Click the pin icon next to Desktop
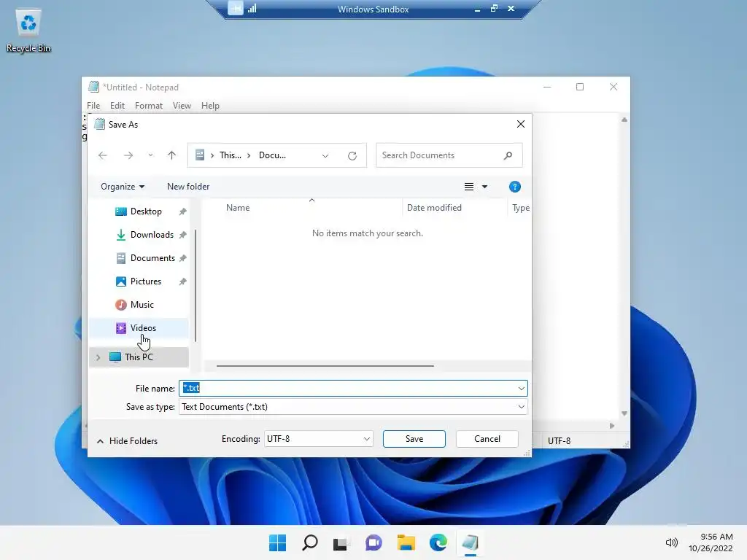The height and width of the screenshot is (560, 747). click(x=182, y=211)
